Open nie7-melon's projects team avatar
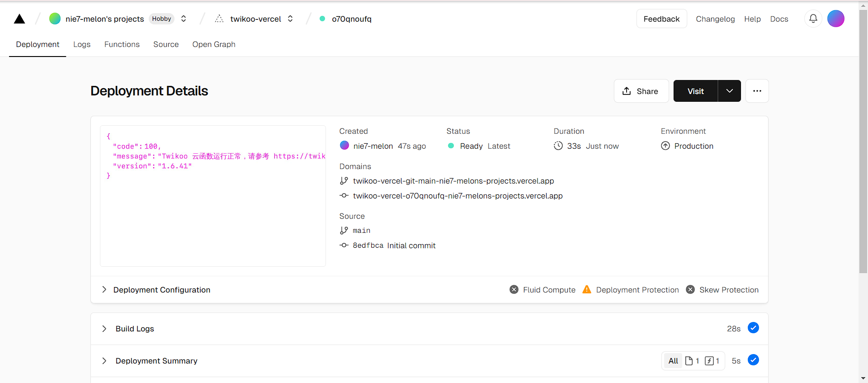 coord(55,19)
